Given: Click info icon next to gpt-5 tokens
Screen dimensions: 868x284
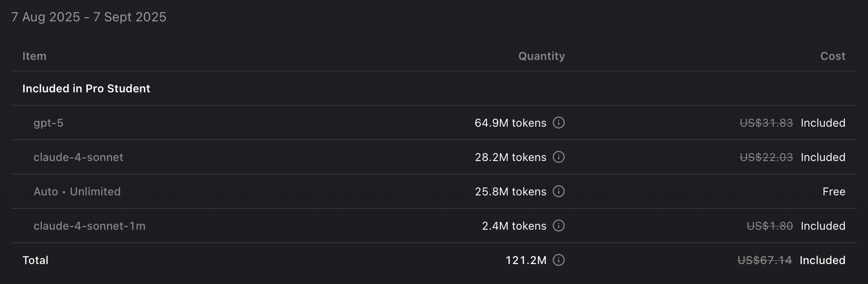Looking at the screenshot, I should (559, 123).
